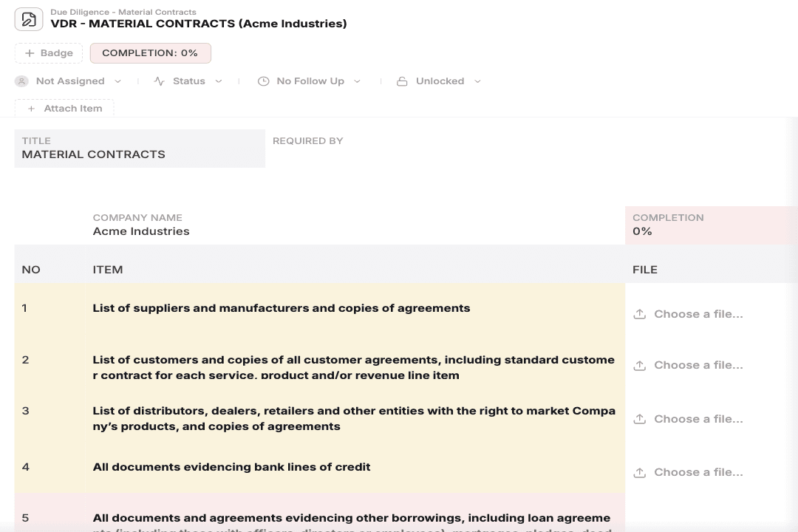Open the Unlocked lock-state menu
Viewport: 798px width, 532px height.
[439, 81]
